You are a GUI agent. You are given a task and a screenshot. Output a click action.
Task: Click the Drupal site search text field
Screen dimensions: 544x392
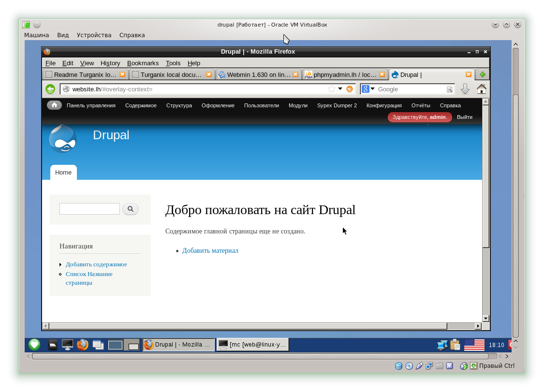[89, 209]
